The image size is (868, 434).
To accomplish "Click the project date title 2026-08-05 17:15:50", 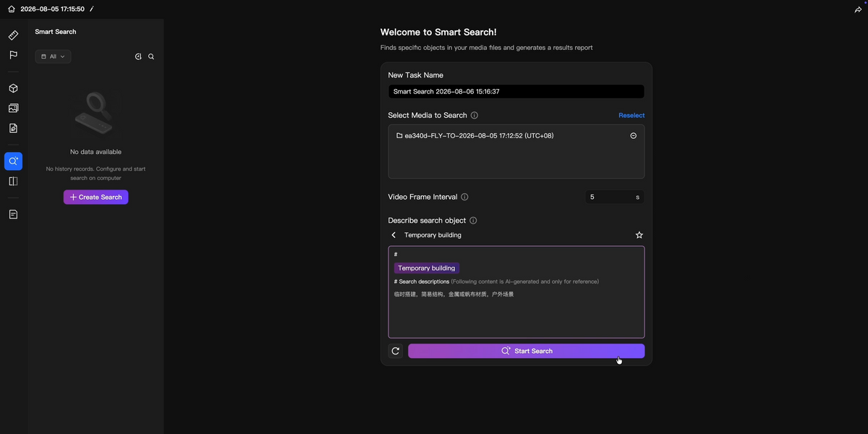I will 52,9.
